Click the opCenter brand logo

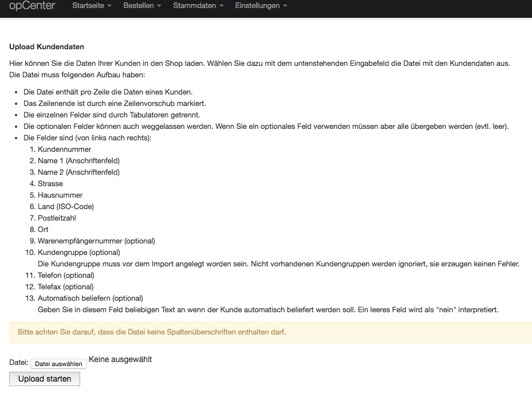point(33,6)
